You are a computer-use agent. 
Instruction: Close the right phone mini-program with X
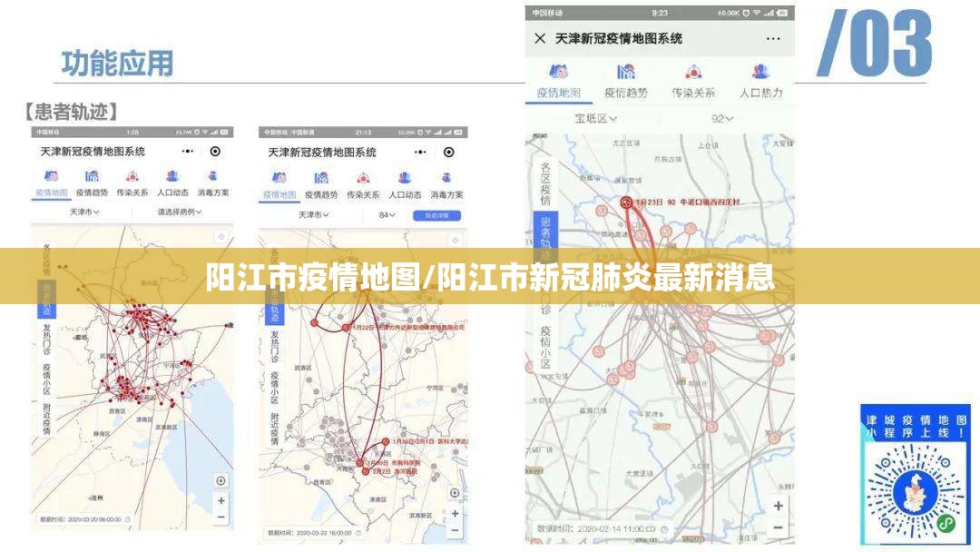point(540,38)
